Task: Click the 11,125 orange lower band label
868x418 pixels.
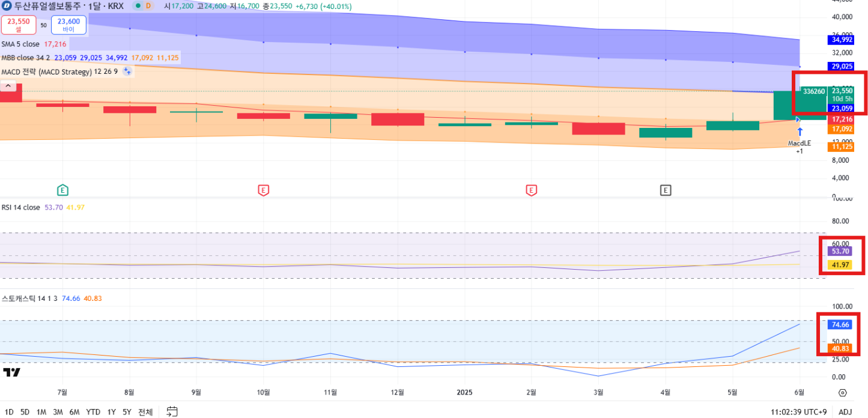Action: (840, 147)
